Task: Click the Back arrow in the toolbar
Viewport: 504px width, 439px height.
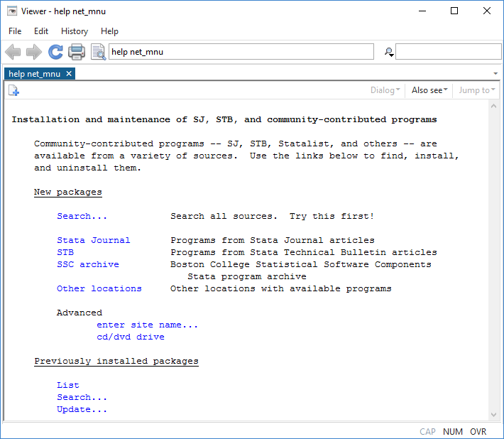Action: (x=13, y=52)
